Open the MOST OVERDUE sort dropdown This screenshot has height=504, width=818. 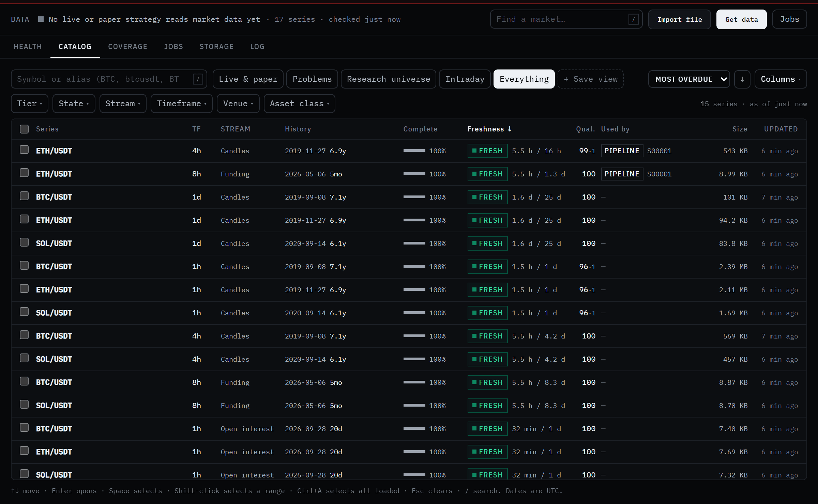[689, 79]
